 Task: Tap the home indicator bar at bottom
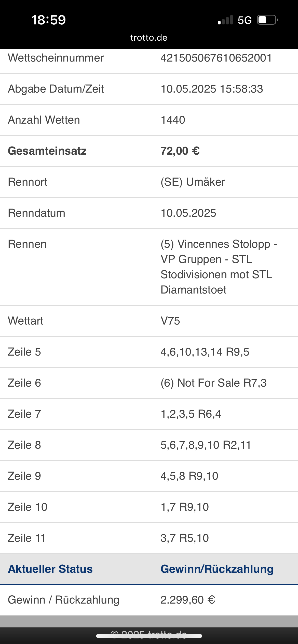point(149,636)
